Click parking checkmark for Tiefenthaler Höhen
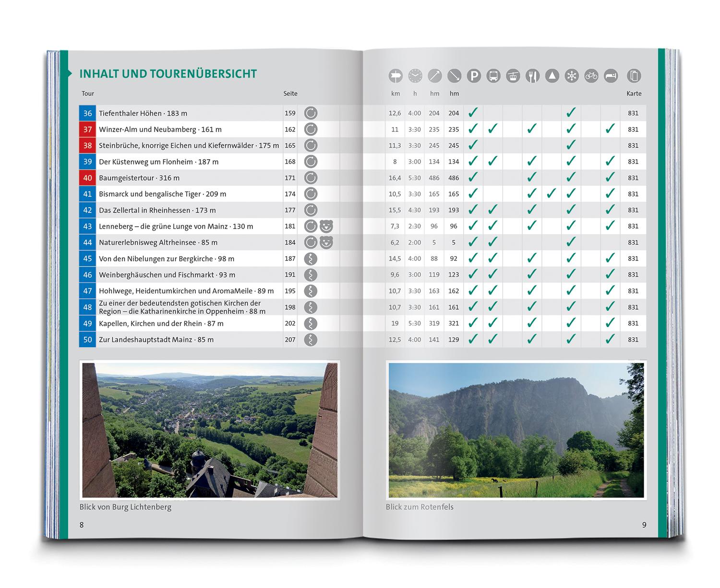720x588 pixels. [x=473, y=113]
